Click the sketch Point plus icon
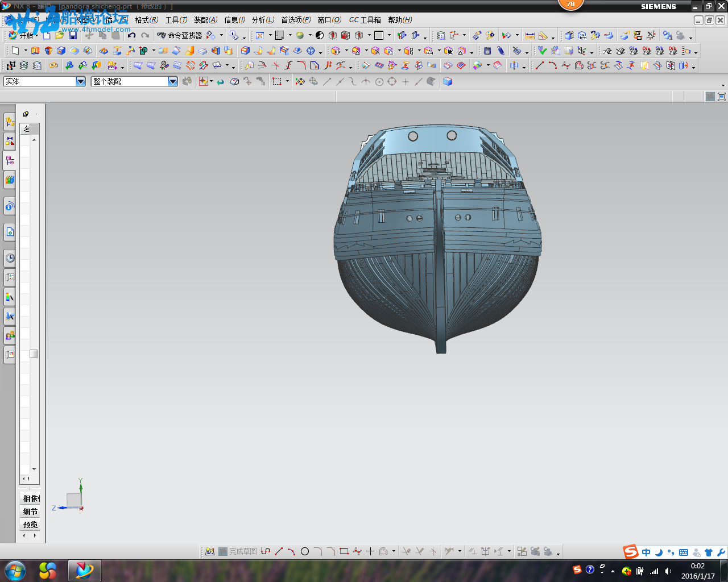This screenshot has width=728, height=582. coord(370,551)
